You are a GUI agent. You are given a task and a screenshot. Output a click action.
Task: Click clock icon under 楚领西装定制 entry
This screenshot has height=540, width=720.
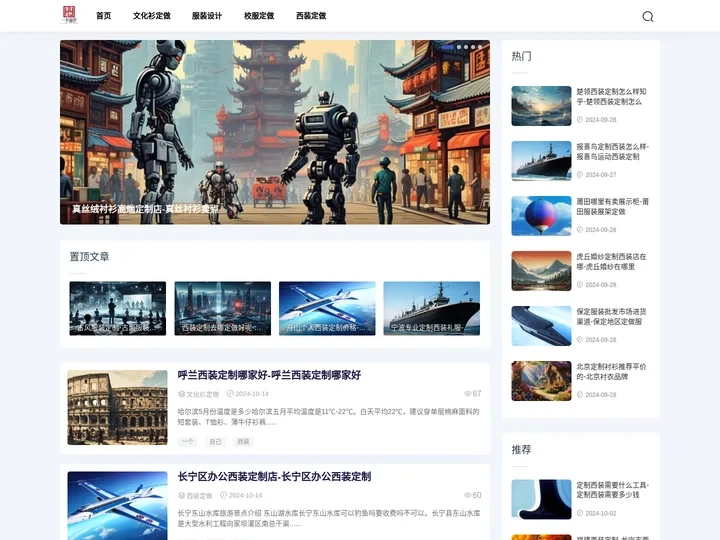(x=580, y=120)
